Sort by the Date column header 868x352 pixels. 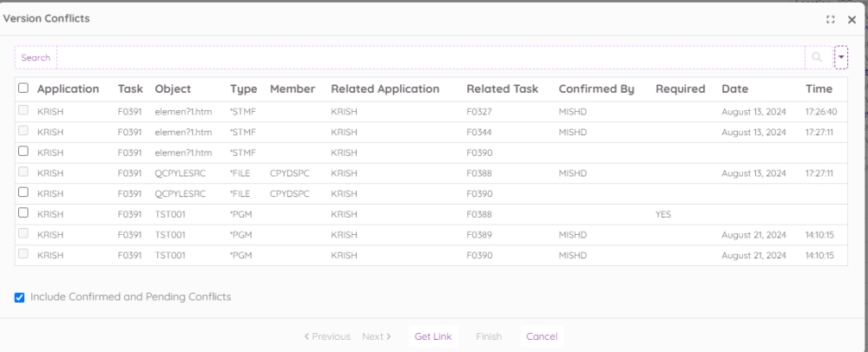(x=734, y=88)
